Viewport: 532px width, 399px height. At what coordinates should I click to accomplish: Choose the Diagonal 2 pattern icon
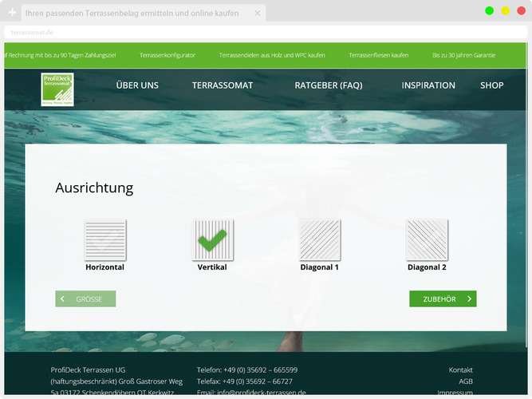coord(427,239)
